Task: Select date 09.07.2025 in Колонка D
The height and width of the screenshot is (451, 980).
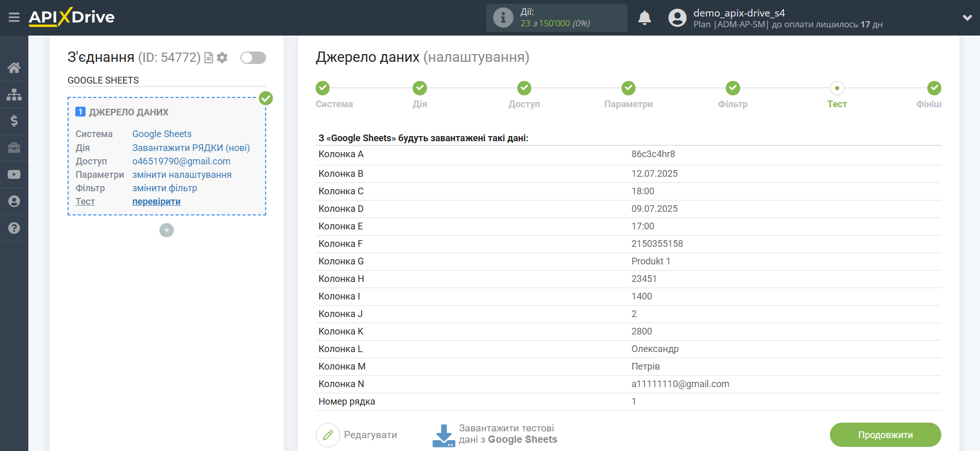Action: tap(655, 209)
